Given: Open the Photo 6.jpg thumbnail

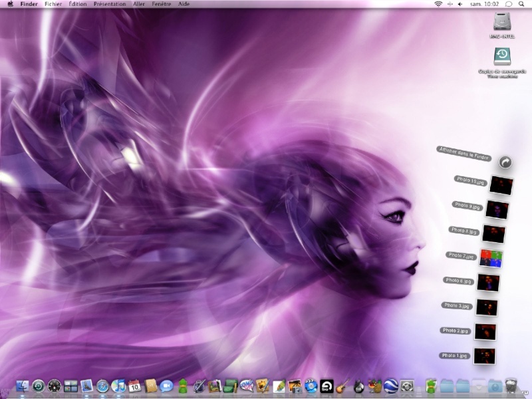Looking at the screenshot, I should pyautogui.click(x=488, y=283).
